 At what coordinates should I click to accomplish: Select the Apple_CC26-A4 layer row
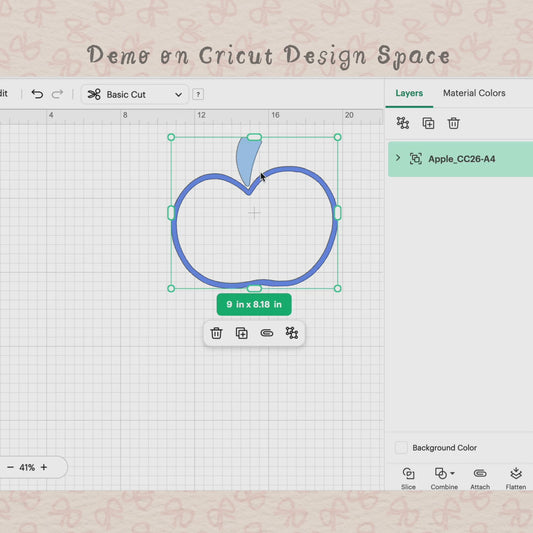(460, 159)
